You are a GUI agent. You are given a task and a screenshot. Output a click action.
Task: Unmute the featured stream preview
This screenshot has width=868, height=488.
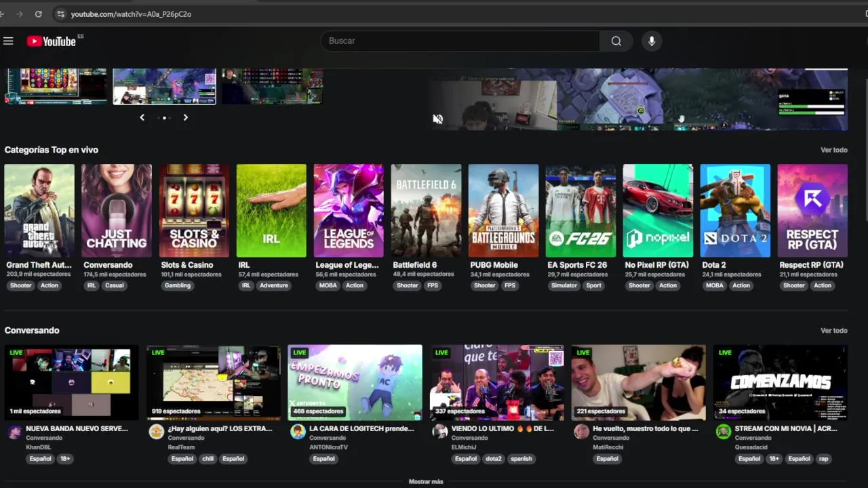click(x=438, y=119)
